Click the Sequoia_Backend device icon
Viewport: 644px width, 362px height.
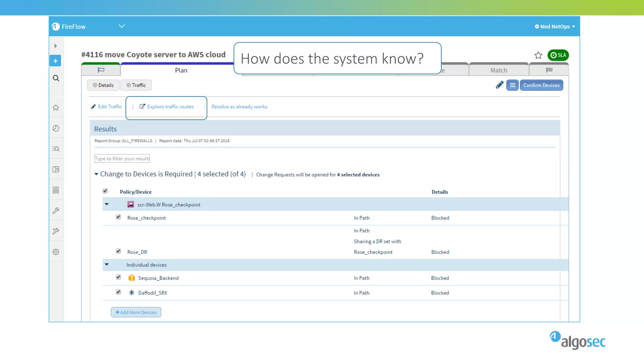point(131,278)
